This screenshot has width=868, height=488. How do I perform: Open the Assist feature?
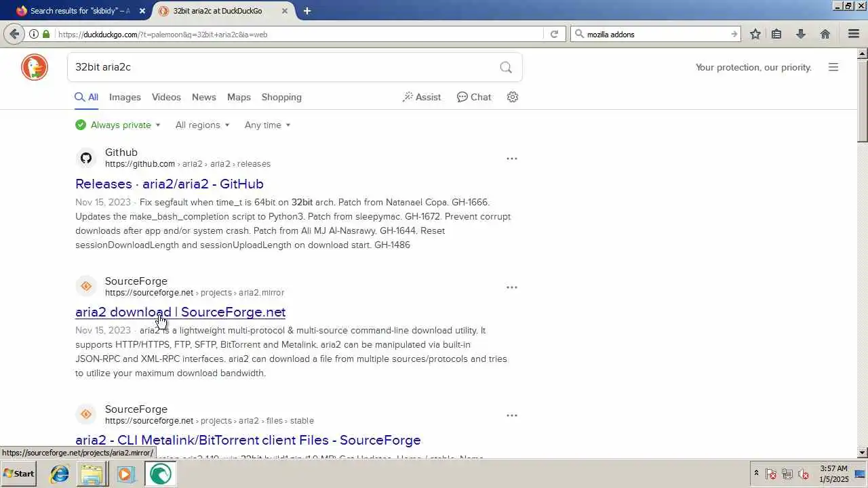click(x=422, y=97)
